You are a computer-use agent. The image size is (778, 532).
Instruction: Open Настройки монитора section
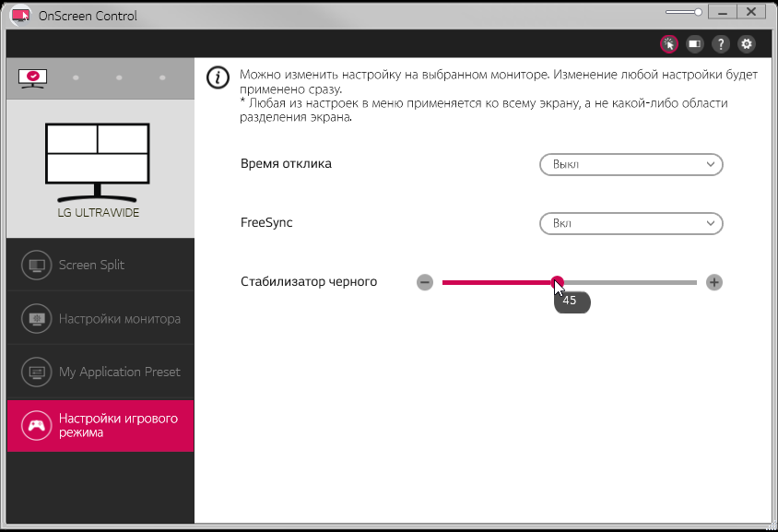(100, 318)
